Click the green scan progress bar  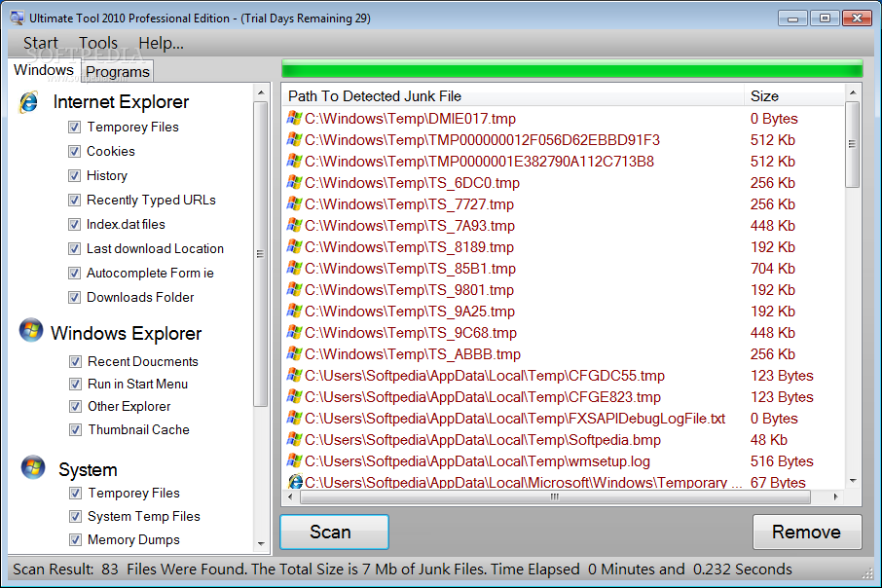click(x=571, y=70)
